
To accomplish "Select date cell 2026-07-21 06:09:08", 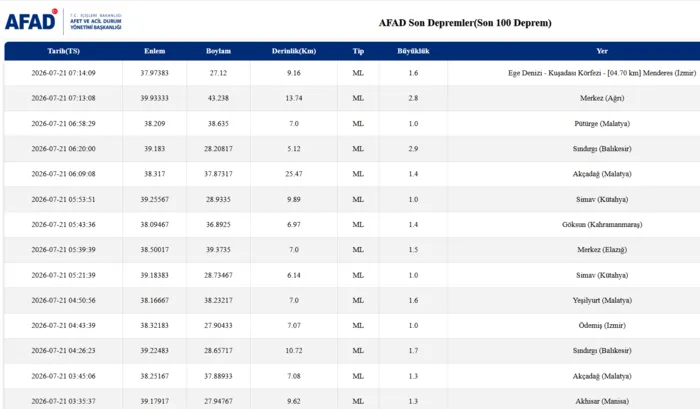I will (63, 174).
